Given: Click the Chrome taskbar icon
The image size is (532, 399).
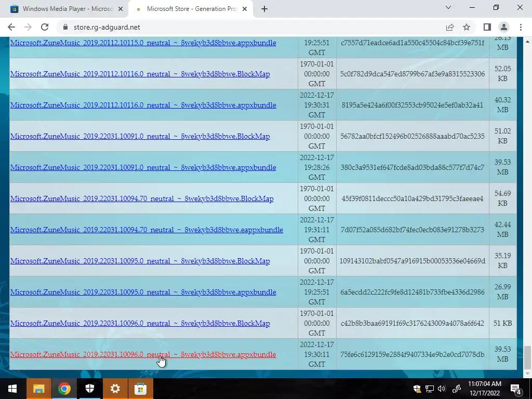Looking at the screenshot, I should coord(64,389).
